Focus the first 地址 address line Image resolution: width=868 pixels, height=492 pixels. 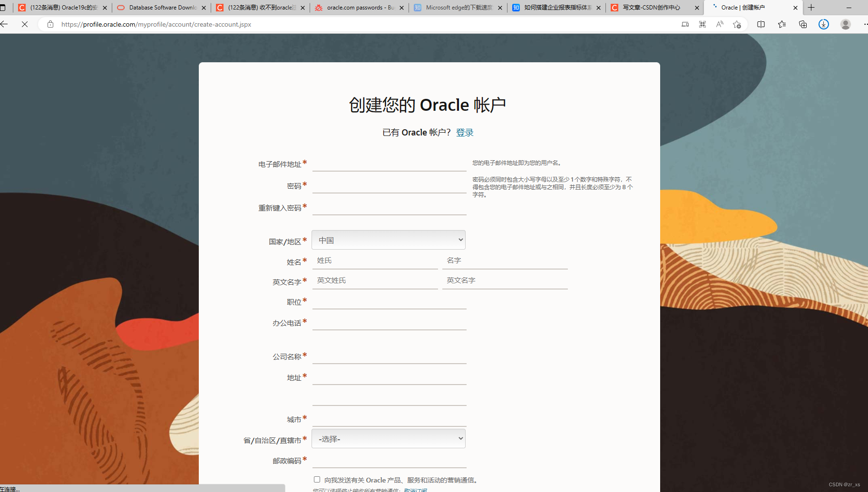389,376
